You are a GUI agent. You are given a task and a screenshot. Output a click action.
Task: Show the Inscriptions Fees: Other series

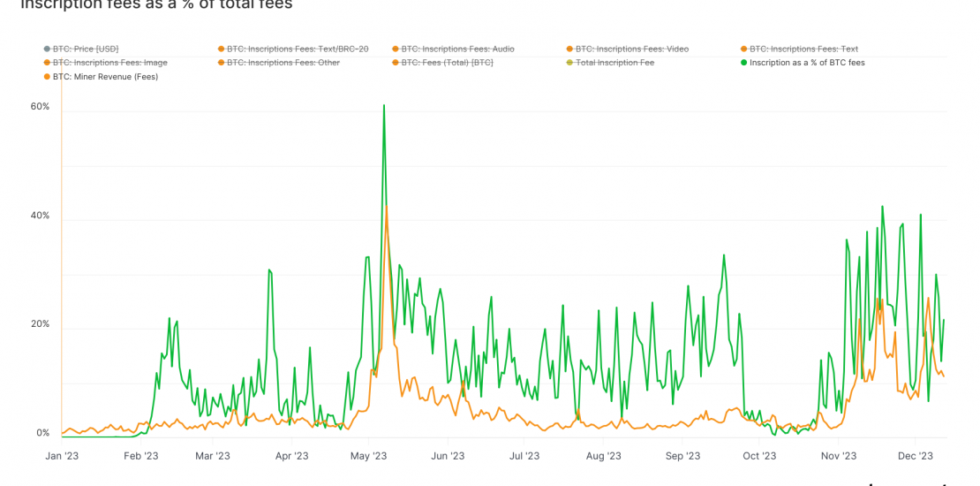click(283, 64)
